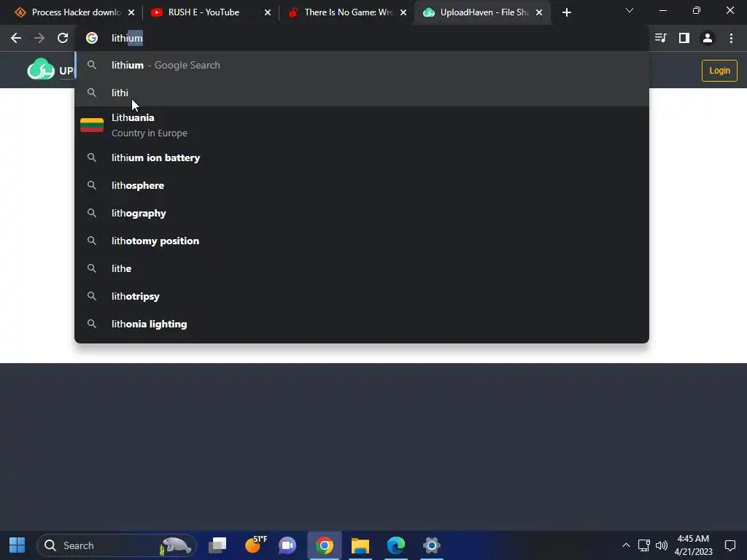Click the Chrome icon on the taskbar
This screenshot has width=747, height=560.
325,545
